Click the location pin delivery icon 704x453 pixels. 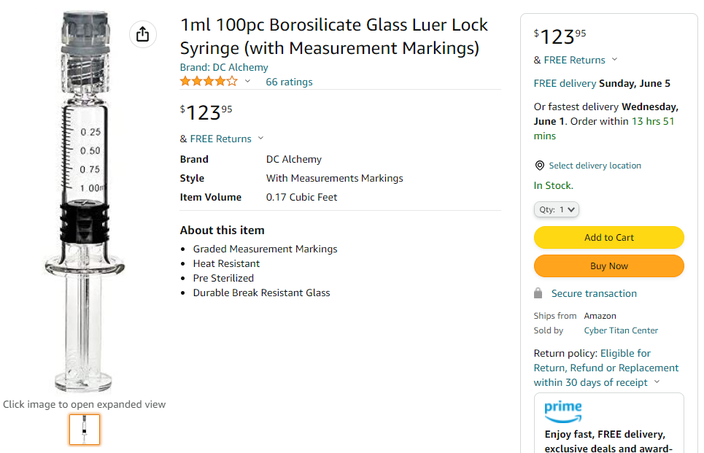(x=540, y=166)
